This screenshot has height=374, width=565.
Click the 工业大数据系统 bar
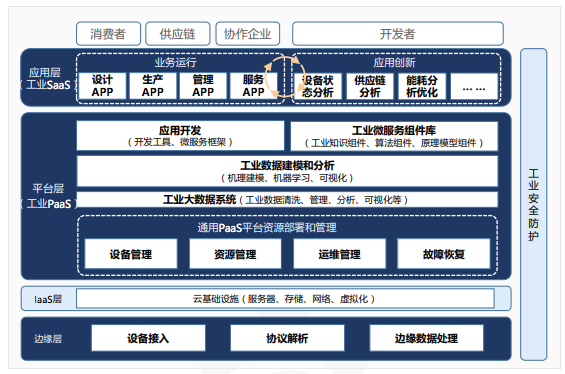pyautogui.click(x=287, y=200)
